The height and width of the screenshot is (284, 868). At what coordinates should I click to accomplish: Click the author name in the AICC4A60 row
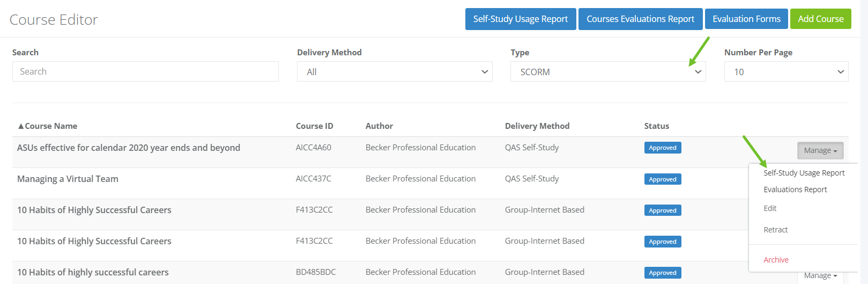pos(420,148)
